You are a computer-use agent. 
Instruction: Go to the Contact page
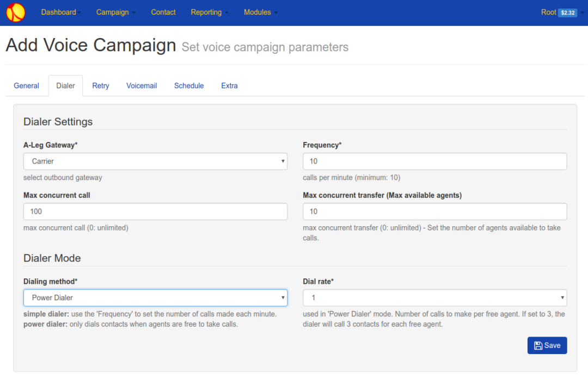(x=163, y=12)
